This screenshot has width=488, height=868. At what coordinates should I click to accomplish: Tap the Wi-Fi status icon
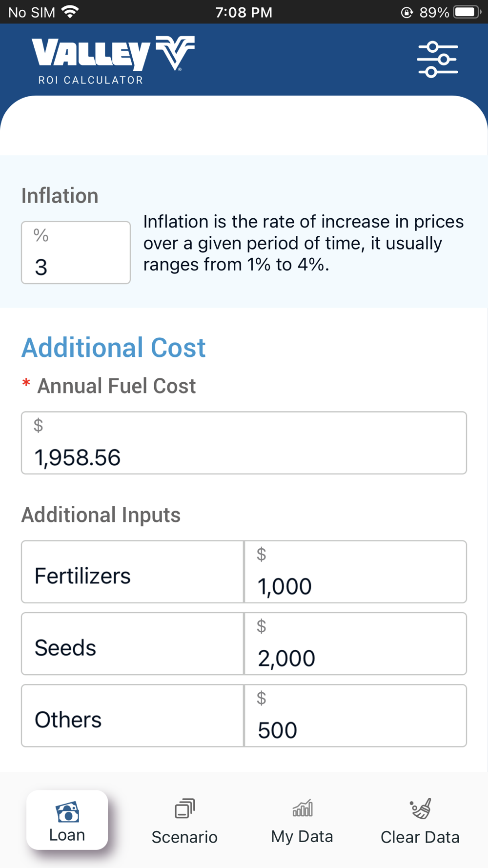[71, 12]
